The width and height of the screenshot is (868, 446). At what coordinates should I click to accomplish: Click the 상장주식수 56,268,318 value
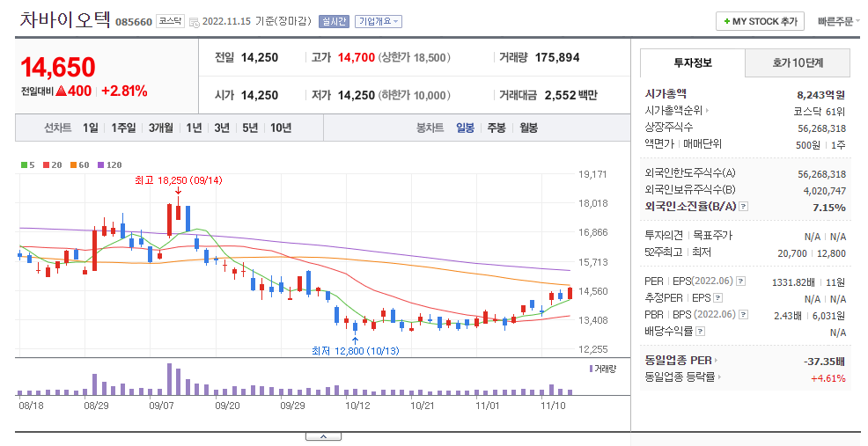tap(821, 128)
